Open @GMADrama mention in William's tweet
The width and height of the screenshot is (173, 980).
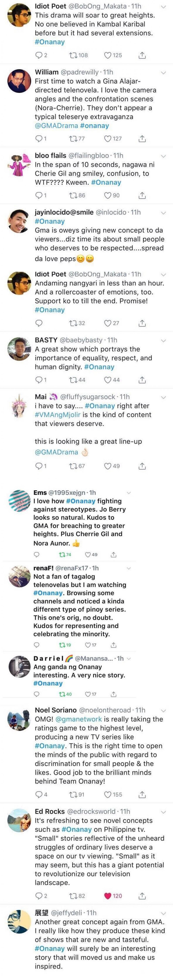click(56, 126)
